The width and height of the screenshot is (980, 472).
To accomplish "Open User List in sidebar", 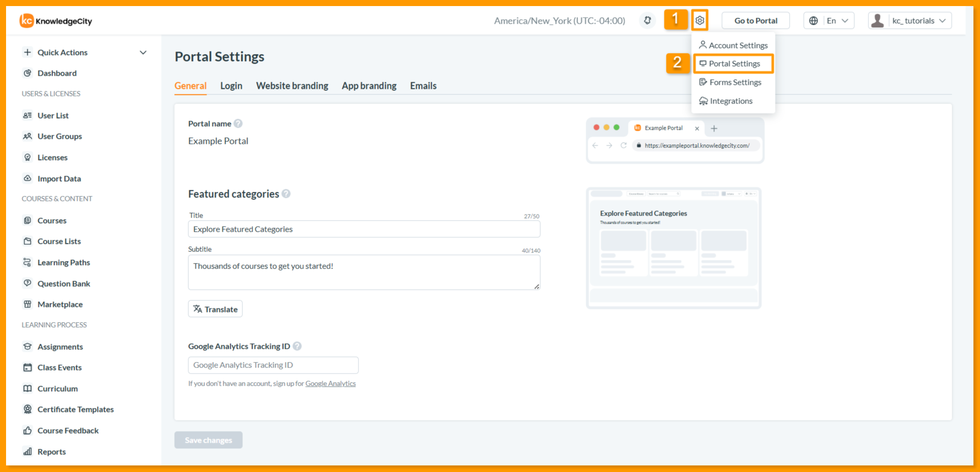I will [x=53, y=116].
